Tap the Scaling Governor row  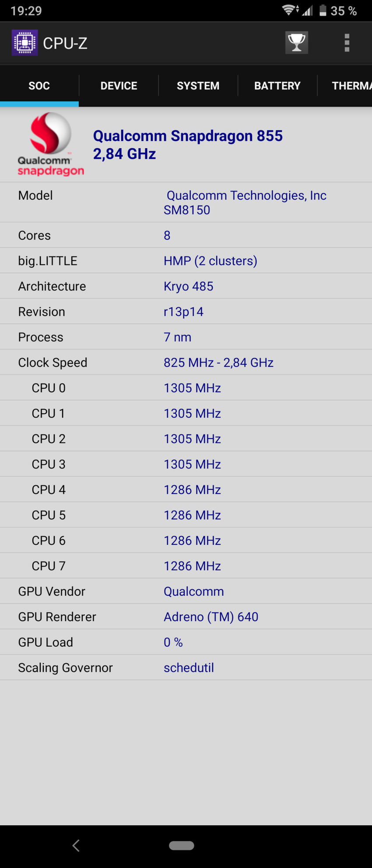[x=186, y=668]
